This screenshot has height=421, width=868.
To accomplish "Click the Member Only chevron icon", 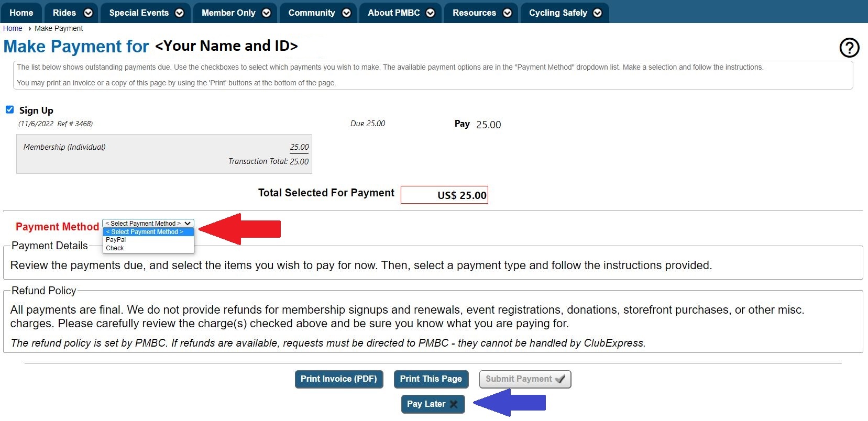I will [x=266, y=13].
